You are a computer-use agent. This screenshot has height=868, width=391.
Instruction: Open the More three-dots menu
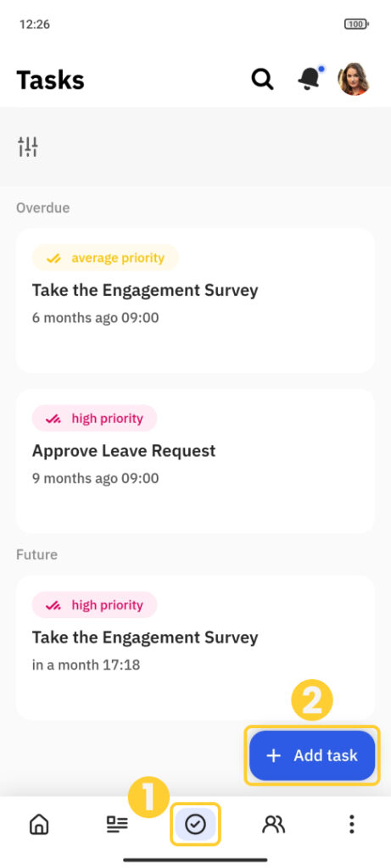[352, 825]
